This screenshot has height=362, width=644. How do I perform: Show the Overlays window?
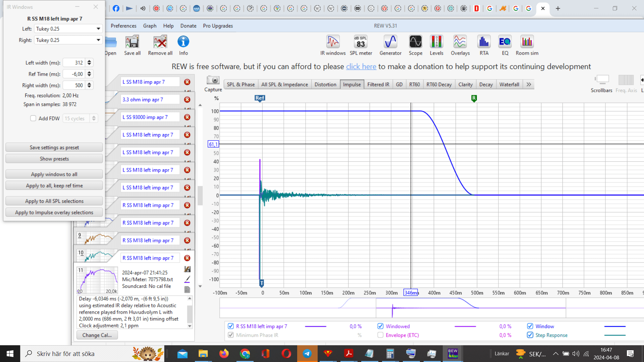coord(460,45)
